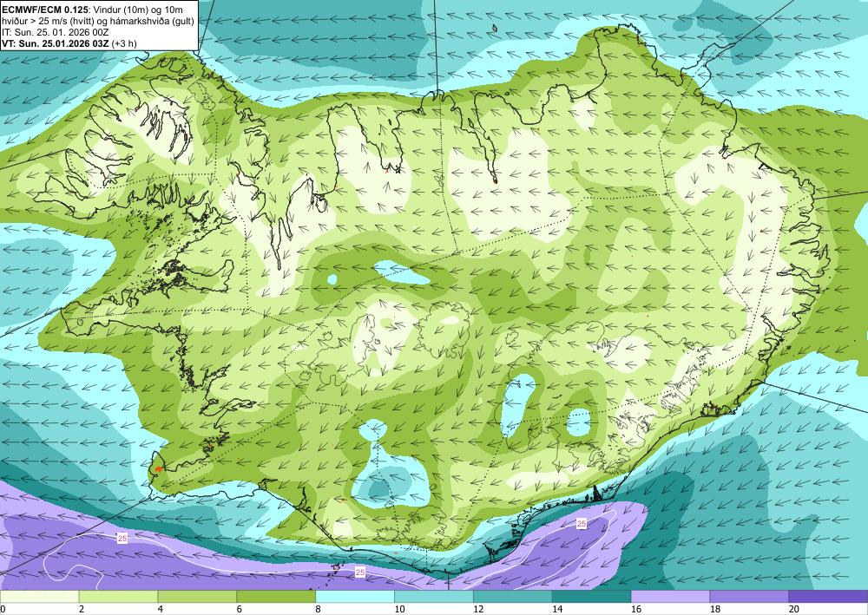Click the legend scale value "10"
This screenshot has height=615, width=868.
pos(399,610)
